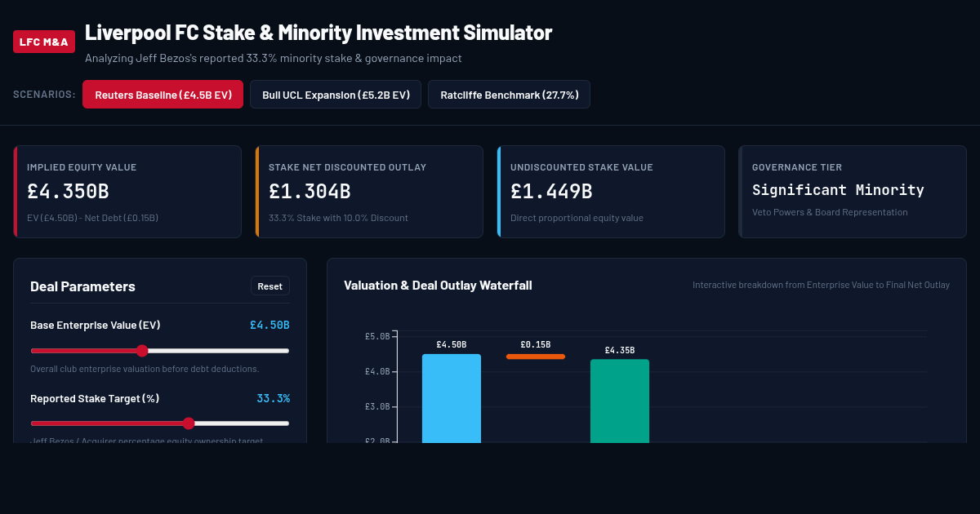Click the '33.3% Stake with 10.0% Discount' caption

click(x=338, y=218)
